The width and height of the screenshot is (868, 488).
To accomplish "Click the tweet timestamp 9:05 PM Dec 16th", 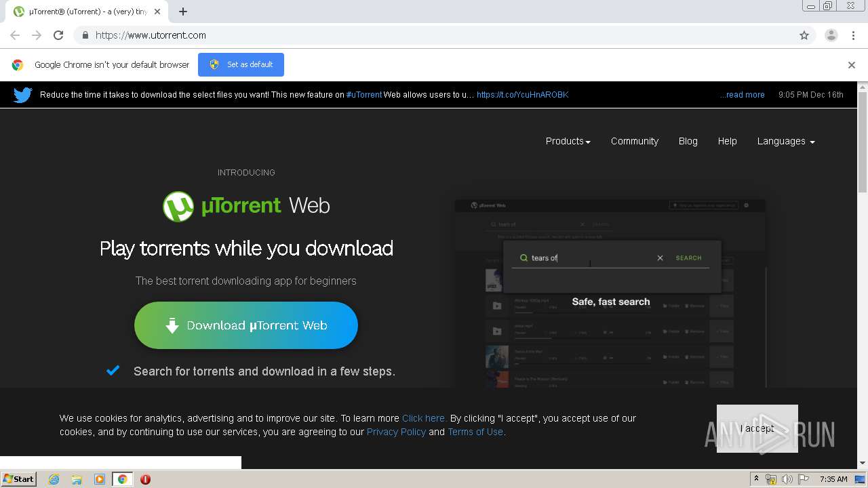I will pyautogui.click(x=811, y=95).
